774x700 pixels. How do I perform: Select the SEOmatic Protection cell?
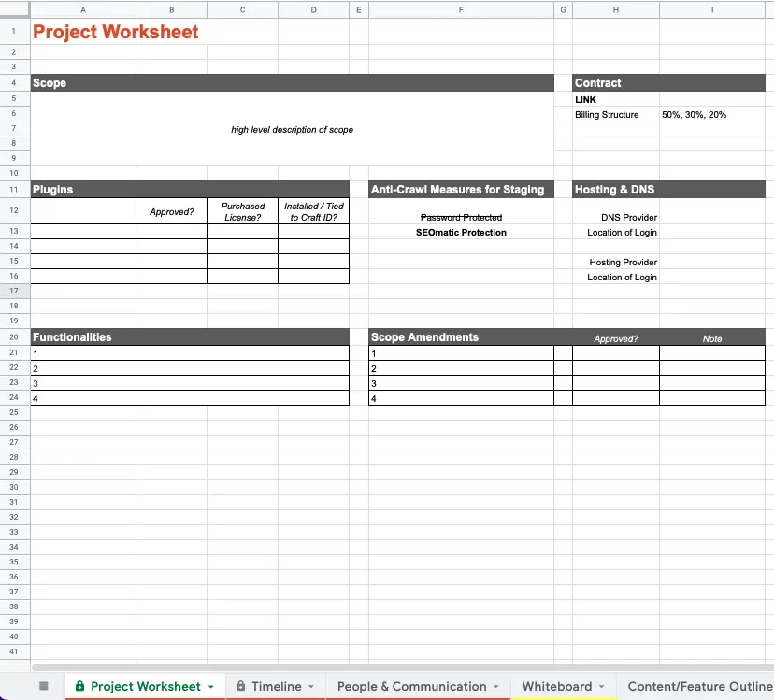click(x=461, y=233)
